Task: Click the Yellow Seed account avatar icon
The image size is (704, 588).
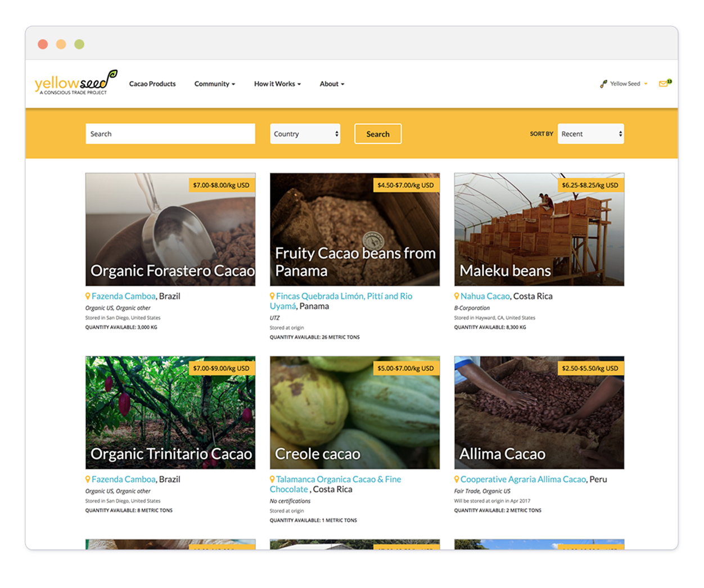Action: coord(603,84)
